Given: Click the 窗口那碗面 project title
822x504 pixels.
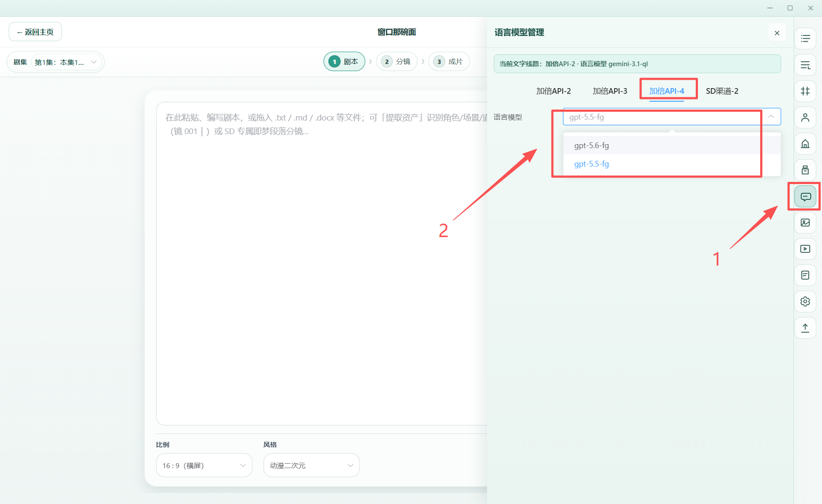Looking at the screenshot, I should coord(396,32).
